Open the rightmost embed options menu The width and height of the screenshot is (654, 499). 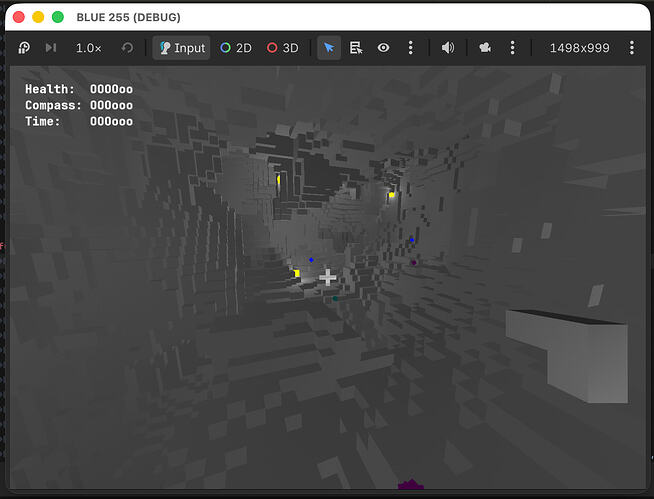point(632,48)
